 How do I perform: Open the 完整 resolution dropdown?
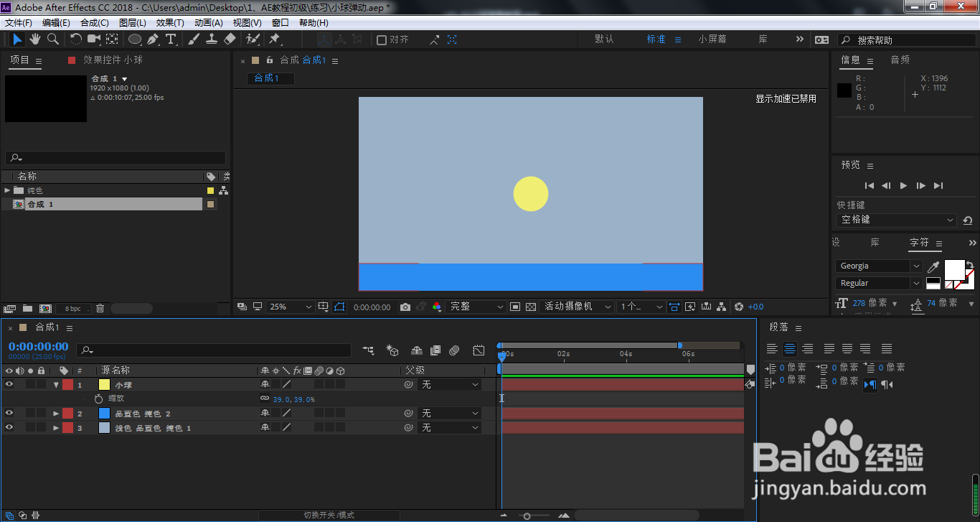476,307
